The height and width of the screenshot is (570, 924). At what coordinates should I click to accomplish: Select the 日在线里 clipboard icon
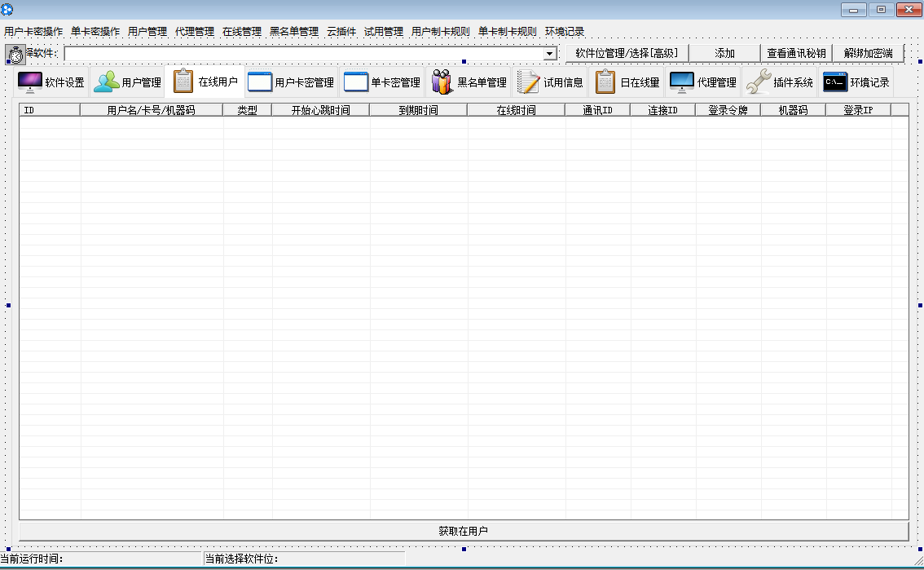[605, 82]
